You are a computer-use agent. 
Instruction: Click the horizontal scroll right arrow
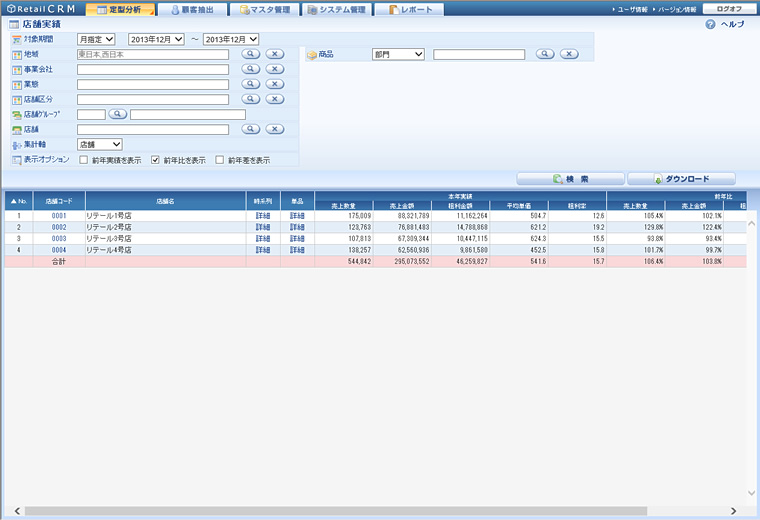click(733, 511)
